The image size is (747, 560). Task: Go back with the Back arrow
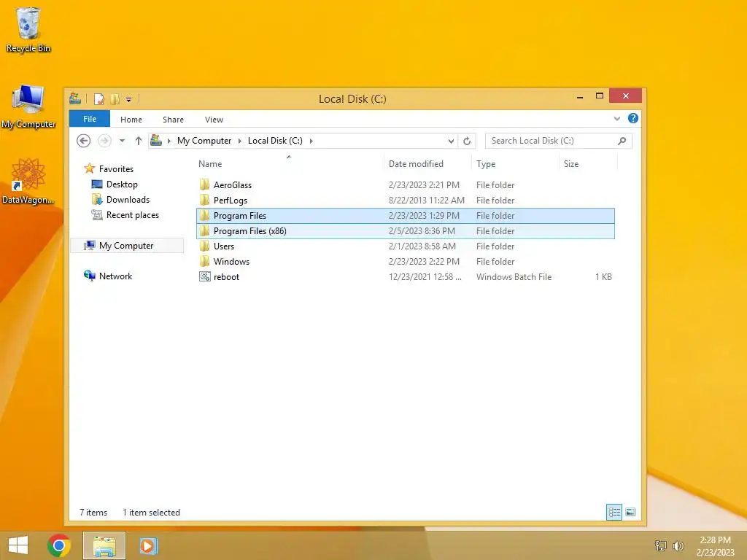[x=83, y=141]
